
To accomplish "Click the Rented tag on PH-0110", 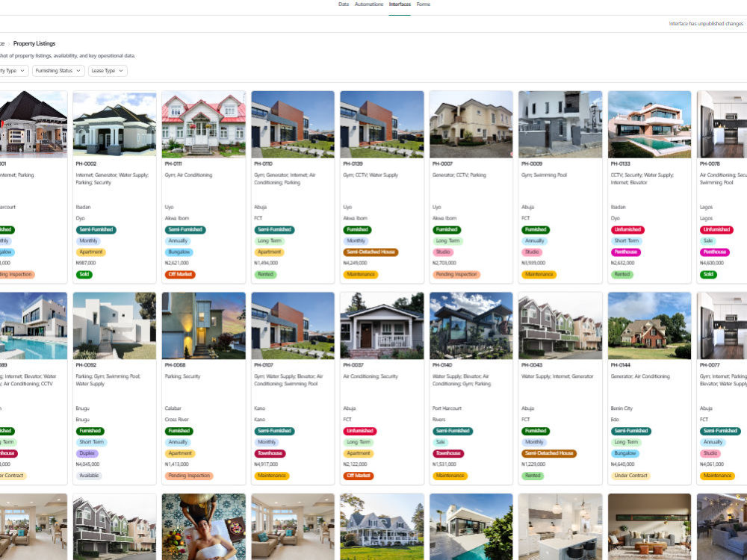I will [x=265, y=275].
